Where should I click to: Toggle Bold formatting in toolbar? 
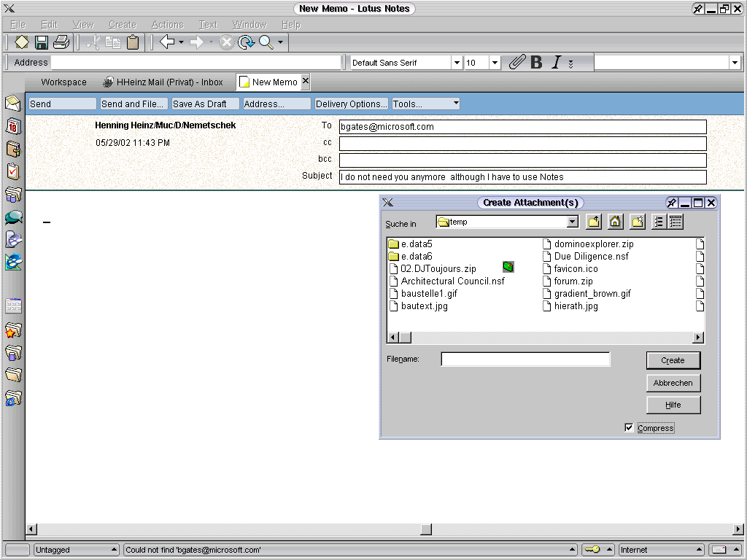536,63
